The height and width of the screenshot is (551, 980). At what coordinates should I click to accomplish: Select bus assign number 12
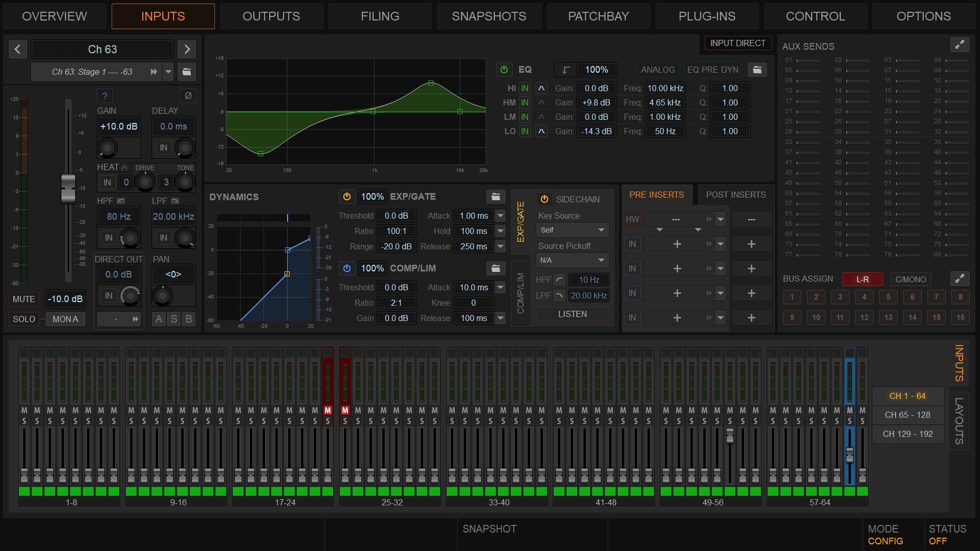coord(864,317)
